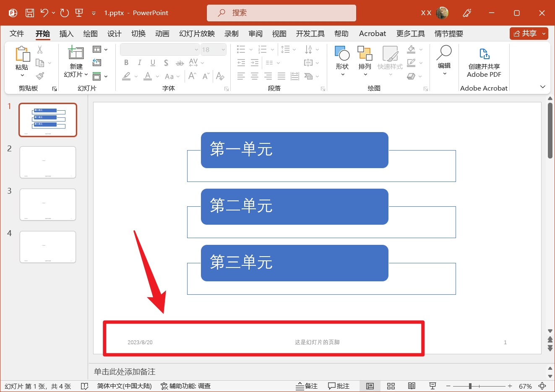The image size is (555, 392).
Task: Toggle the Notes pane (备注)
Action: pyautogui.click(x=307, y=386)
